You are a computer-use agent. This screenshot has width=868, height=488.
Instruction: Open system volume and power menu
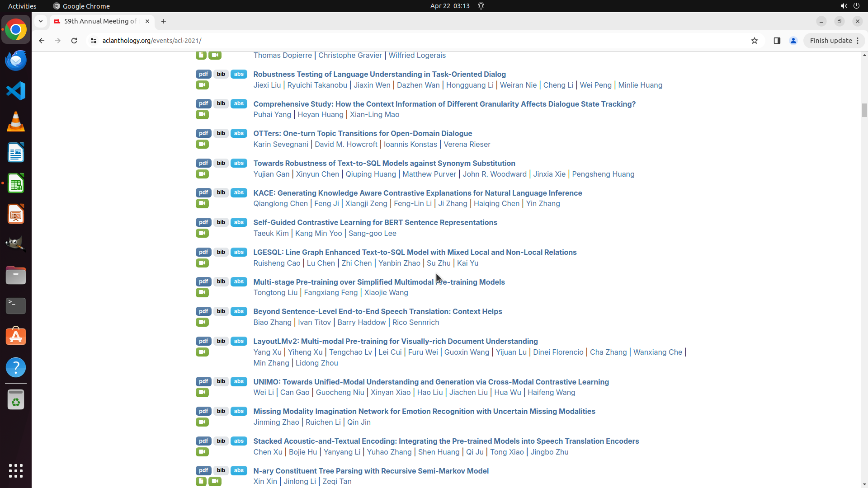tap(849, 6)
